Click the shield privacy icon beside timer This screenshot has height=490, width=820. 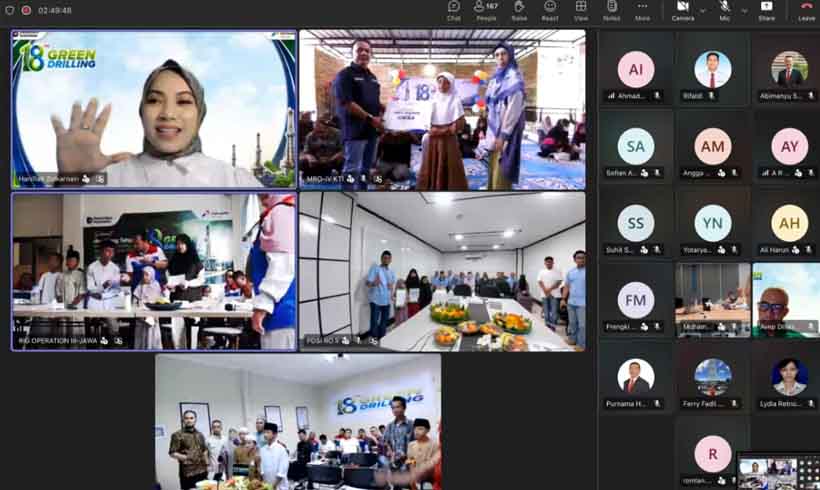(x=9, y=10)
